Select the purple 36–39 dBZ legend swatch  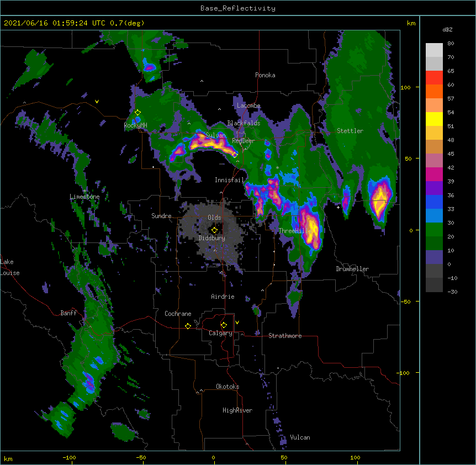434,188
